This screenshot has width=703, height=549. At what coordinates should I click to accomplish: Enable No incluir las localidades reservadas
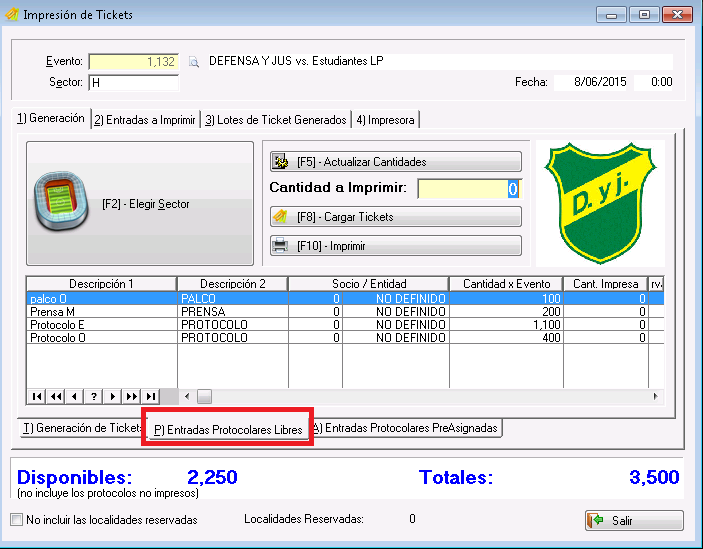coord(17,520)
